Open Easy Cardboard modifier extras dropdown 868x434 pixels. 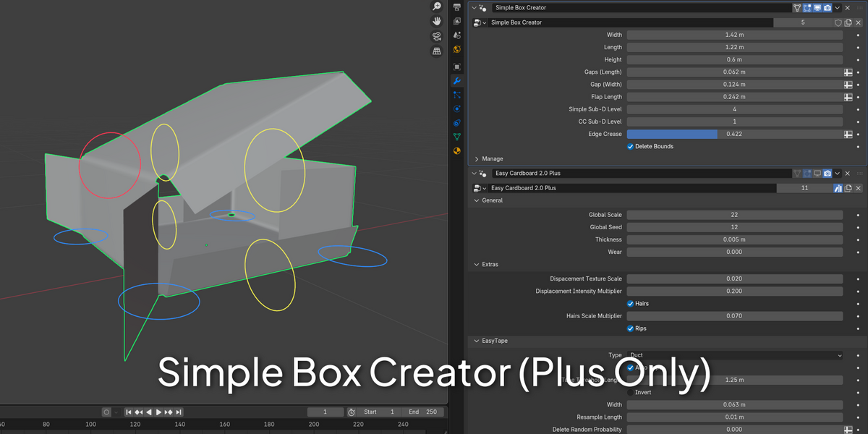pyautogui.click(x=838, y=174)
